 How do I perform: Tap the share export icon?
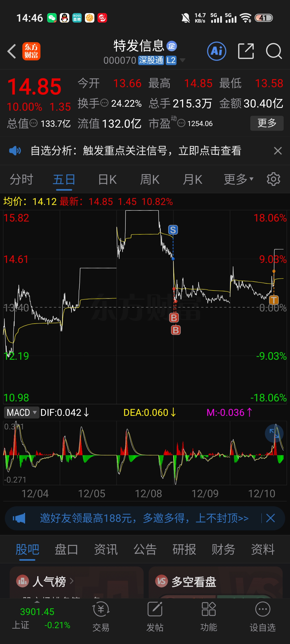point(246,51)
